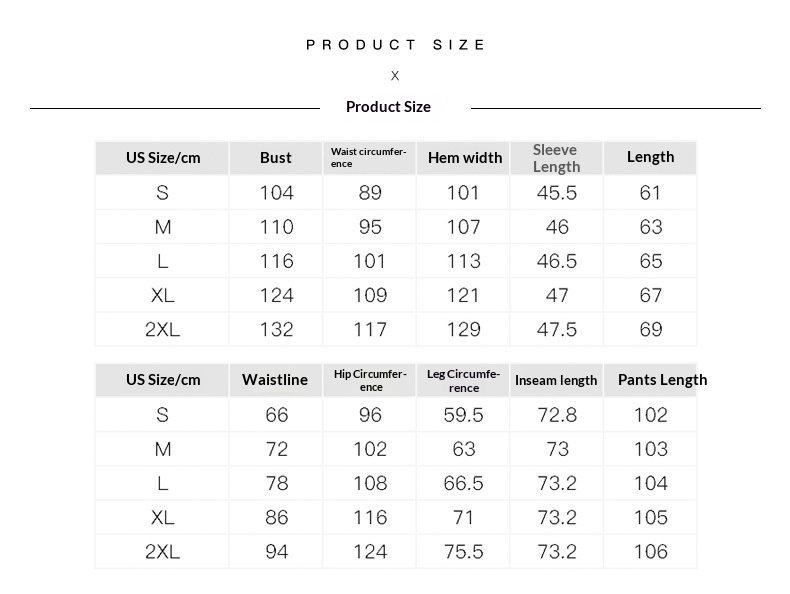The width and height of the screenshot is (790, 594).
Task: Click the Waist circumference column header
Action: [x=369, y=158]
